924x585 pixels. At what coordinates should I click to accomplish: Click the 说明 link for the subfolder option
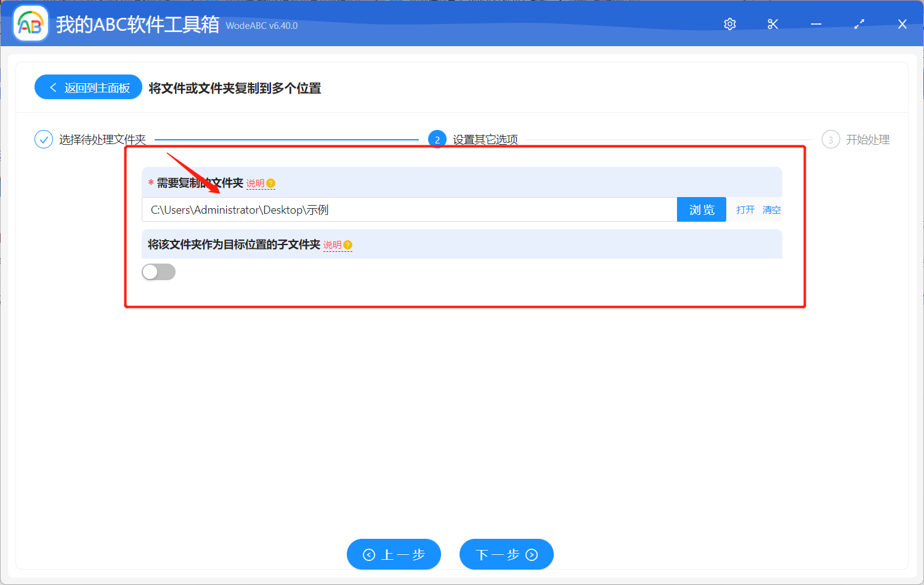tap(333, 245)
